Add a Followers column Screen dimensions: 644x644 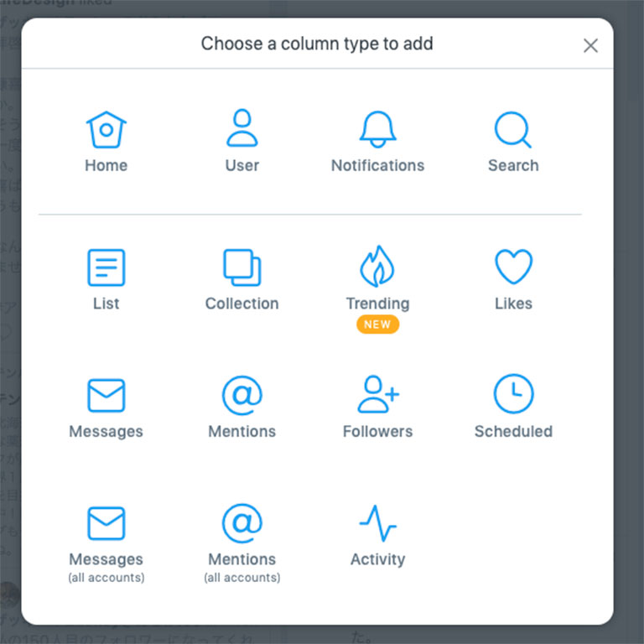coord(377,396)
